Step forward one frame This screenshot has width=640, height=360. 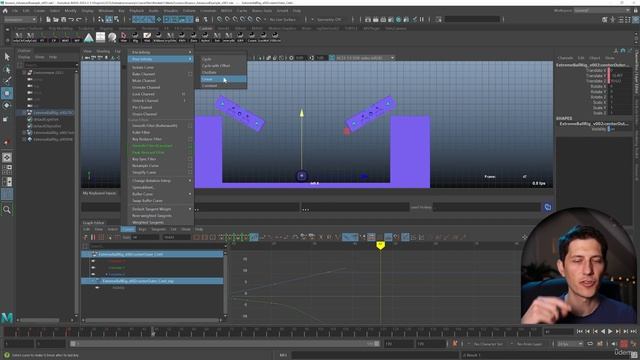(x=626, y=331)
